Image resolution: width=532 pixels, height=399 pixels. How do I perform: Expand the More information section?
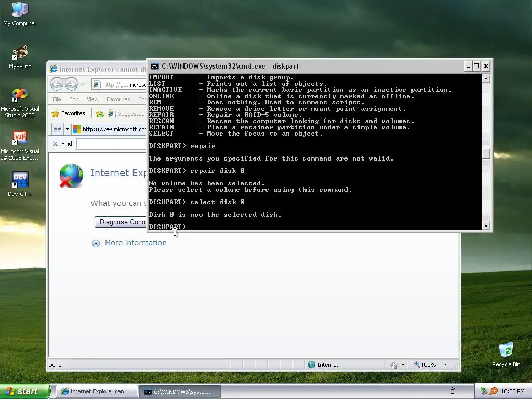pos(96,243)
